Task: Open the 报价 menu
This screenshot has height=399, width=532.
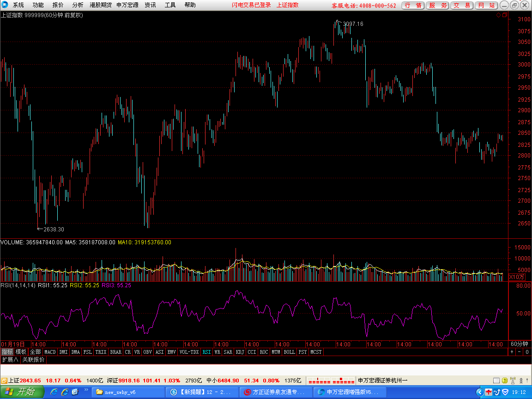Action: (58, 5)
